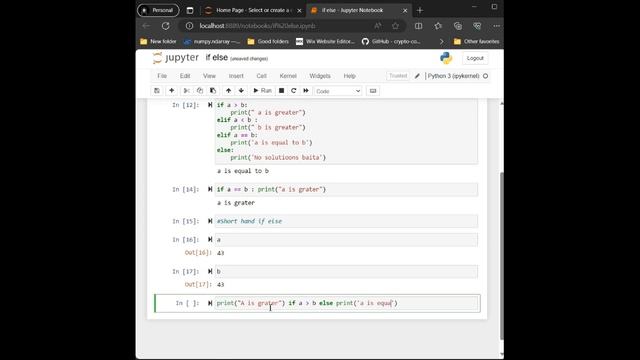Open 'Good folders' bookmark folder

pos(268,41)
